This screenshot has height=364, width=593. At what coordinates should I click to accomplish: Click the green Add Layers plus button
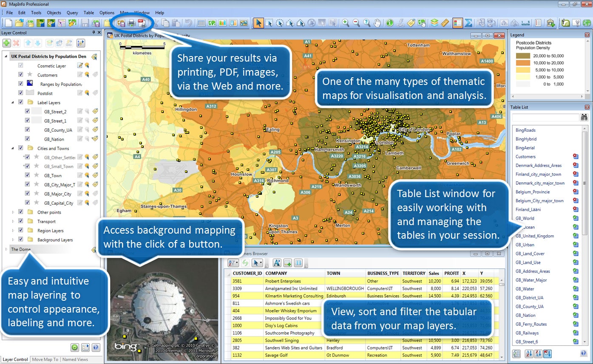[6, 43]
